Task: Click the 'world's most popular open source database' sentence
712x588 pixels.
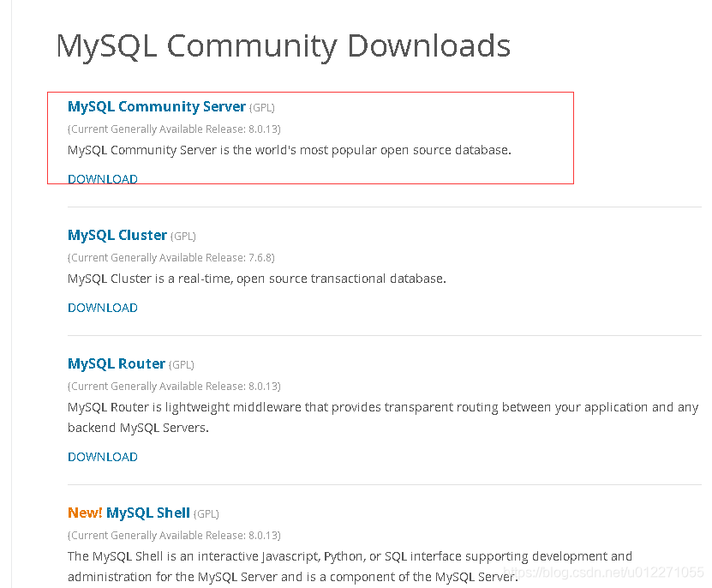Action: coord(290,150)
